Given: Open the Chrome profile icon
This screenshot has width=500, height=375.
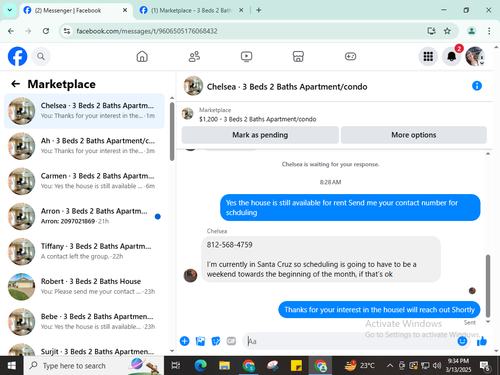Looking at the screenshot, I should click(x=471, y=31).
